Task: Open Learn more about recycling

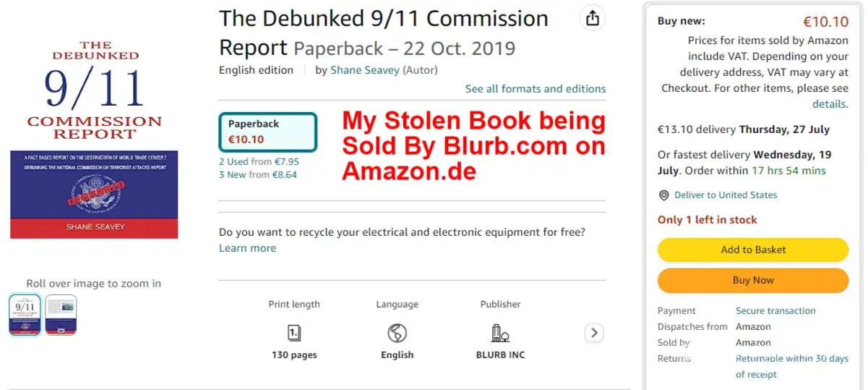Action: click(x=247, y=248)
